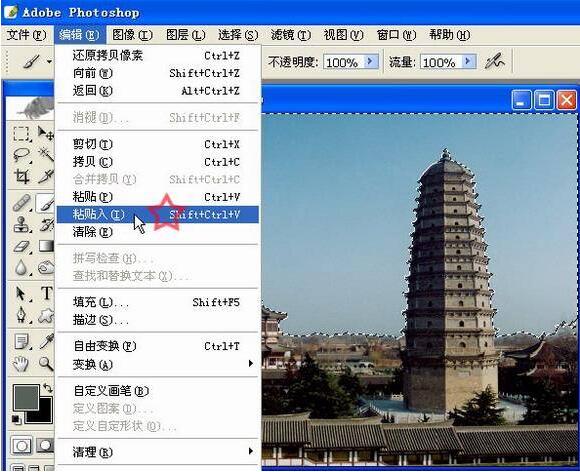
Task: Choose 粘贴(P) menu item
Action: point(158,197)
